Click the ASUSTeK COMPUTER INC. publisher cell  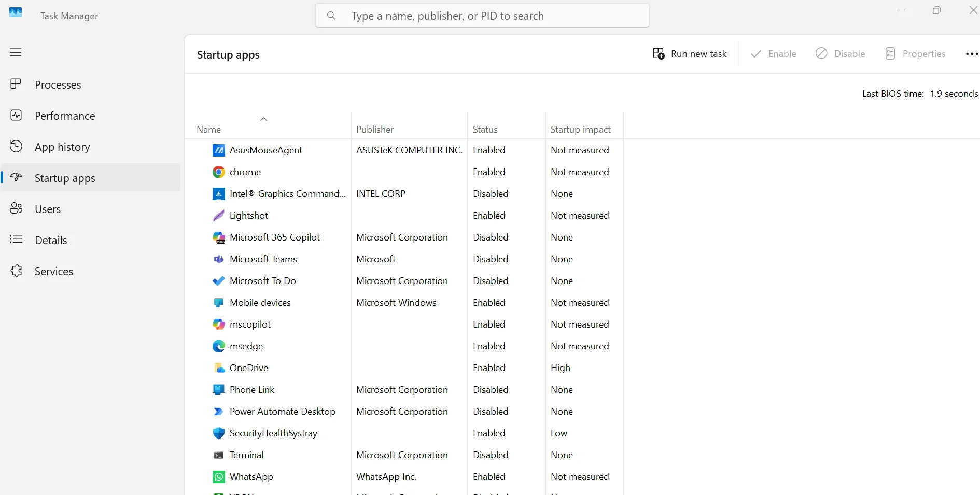[409, 150]
